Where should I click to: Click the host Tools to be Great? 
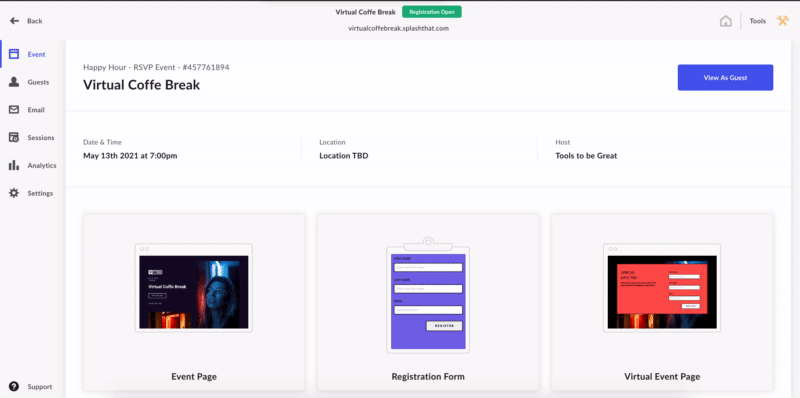point(586,156)
